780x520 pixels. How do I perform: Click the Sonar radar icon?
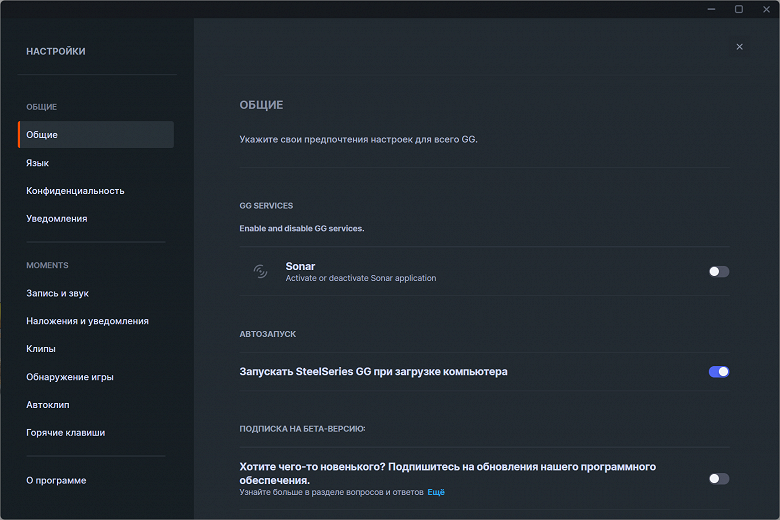260,271
